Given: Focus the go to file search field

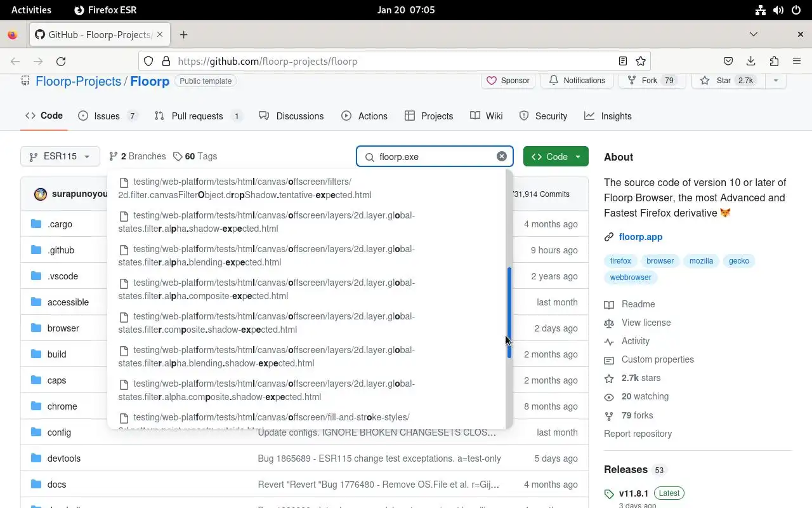Looking at the screenshot, I should click(435, 156).
